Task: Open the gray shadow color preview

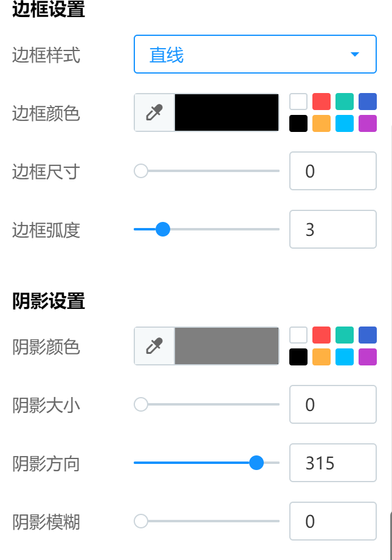Action: pos(227,346)
